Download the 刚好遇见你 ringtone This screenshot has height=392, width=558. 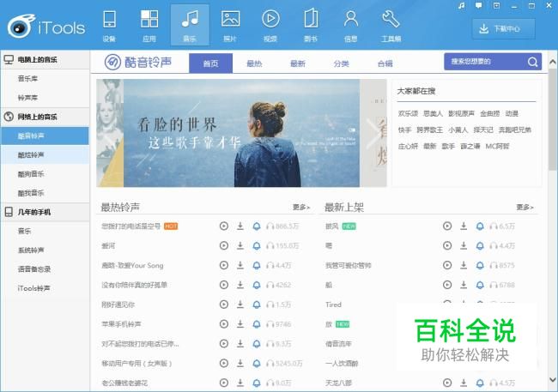point(240,305)
